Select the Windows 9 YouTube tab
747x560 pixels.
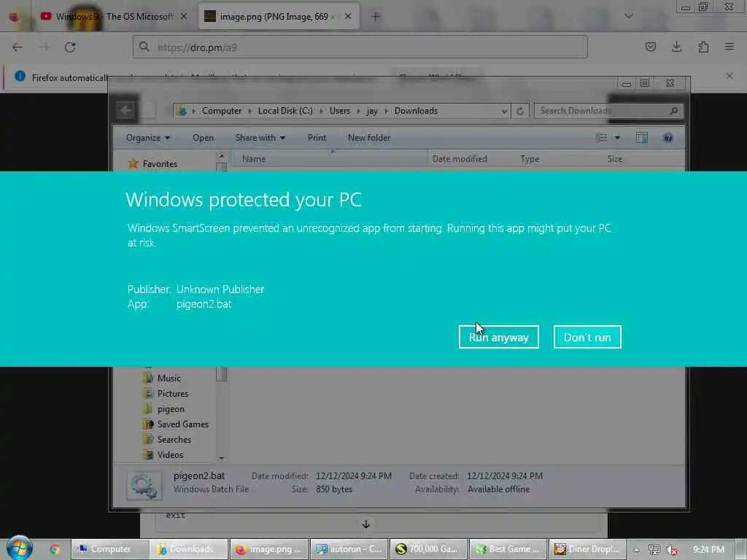[113, 17]
